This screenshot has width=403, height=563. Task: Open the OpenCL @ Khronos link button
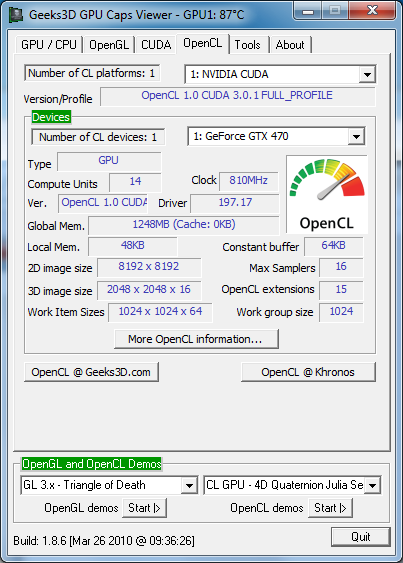tap(308, 372)
